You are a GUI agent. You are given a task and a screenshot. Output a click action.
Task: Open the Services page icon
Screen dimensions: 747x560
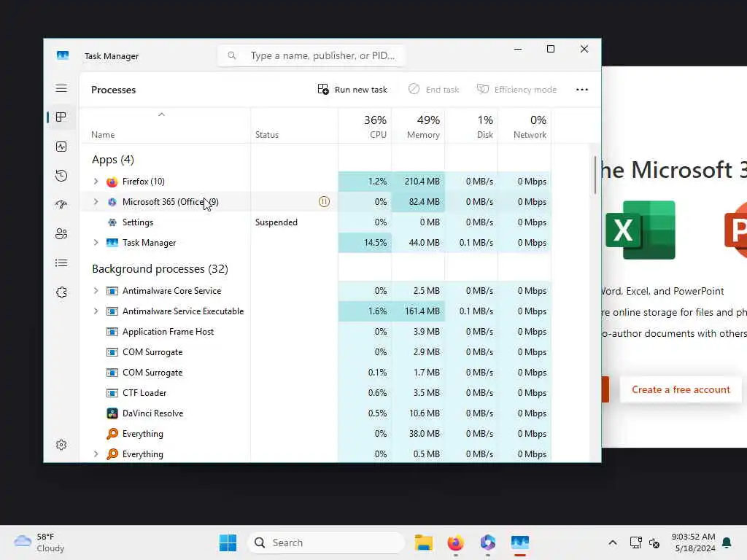click(x=61, y=292)
